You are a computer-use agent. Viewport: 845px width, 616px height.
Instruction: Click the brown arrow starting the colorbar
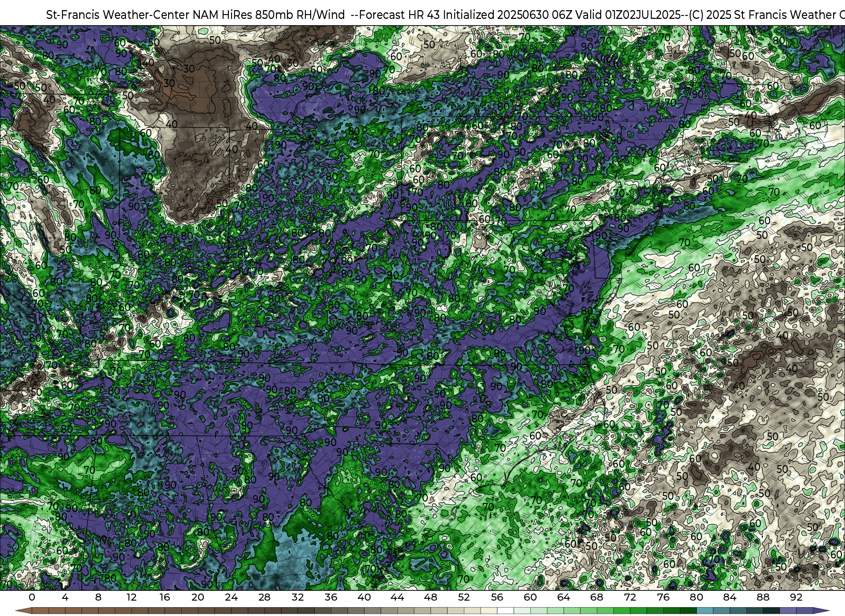(x=23, y=611)
